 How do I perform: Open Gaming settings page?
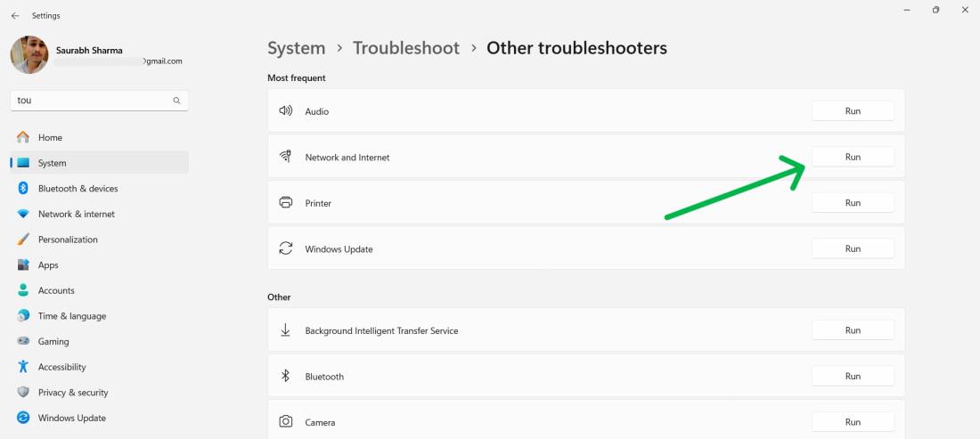(100, 342)
